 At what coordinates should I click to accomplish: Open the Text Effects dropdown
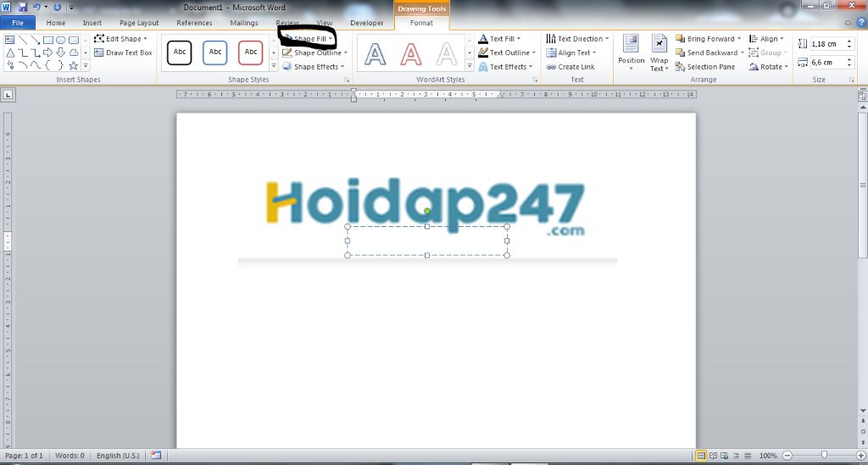click(505, 66)
